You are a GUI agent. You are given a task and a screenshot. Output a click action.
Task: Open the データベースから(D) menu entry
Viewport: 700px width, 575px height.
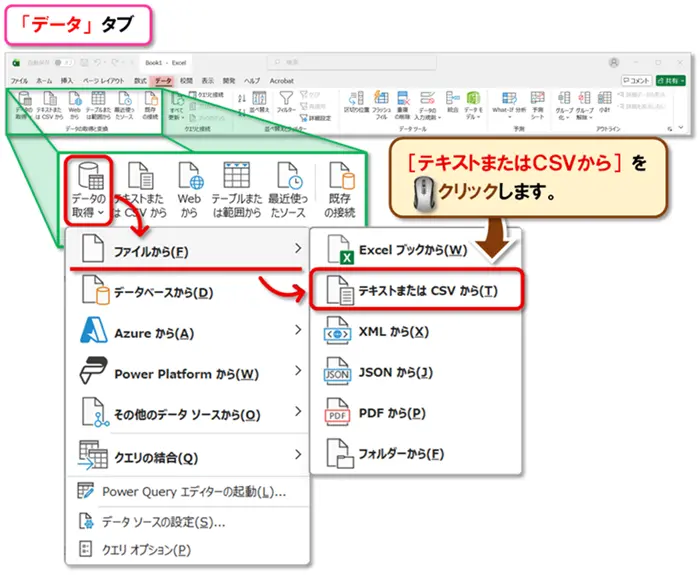(x=188, y=292)
